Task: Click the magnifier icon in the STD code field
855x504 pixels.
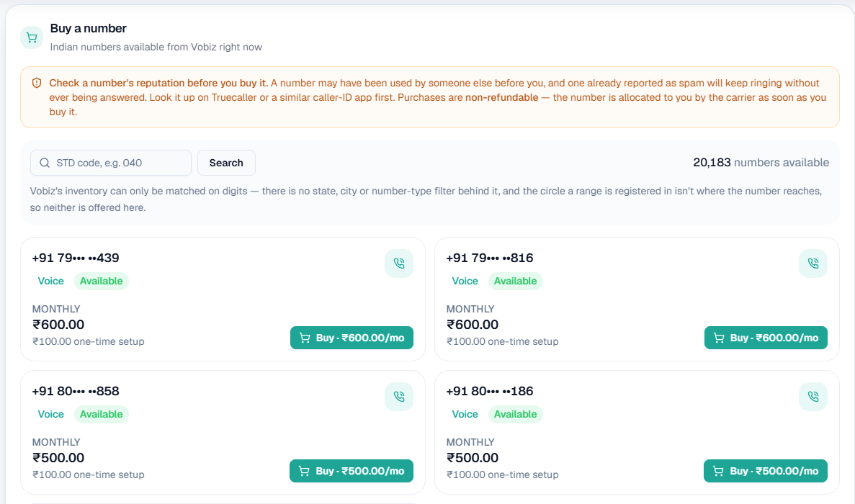Action: click(45, 163)
